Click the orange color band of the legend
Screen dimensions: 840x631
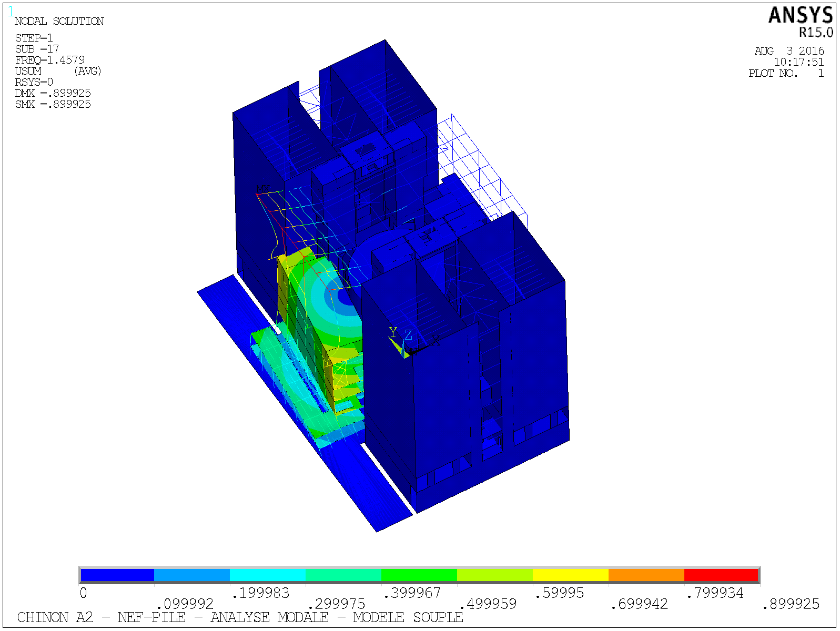pyautogui.click(x=646, y=575)
